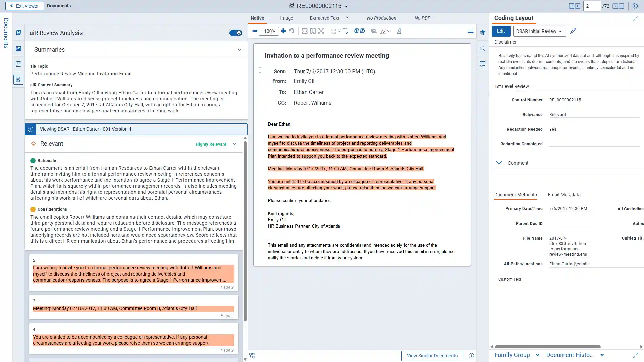This screenshot has width=644, height=362.
Task: Go to the previous document arrow
Action: tap(578, 6)
